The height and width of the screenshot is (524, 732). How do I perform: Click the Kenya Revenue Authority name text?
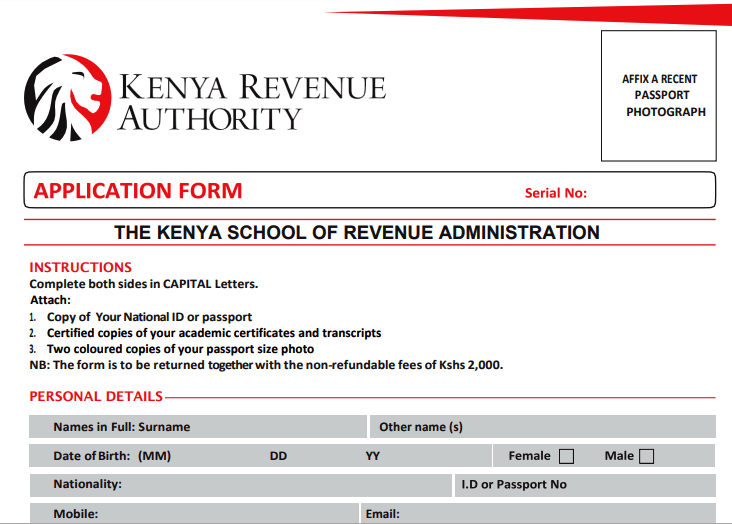click(252, 102)
